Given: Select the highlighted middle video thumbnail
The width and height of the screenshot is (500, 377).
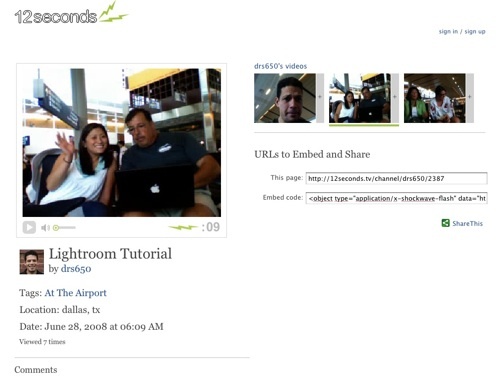Looking at the screenshot, I should [360, 98].
